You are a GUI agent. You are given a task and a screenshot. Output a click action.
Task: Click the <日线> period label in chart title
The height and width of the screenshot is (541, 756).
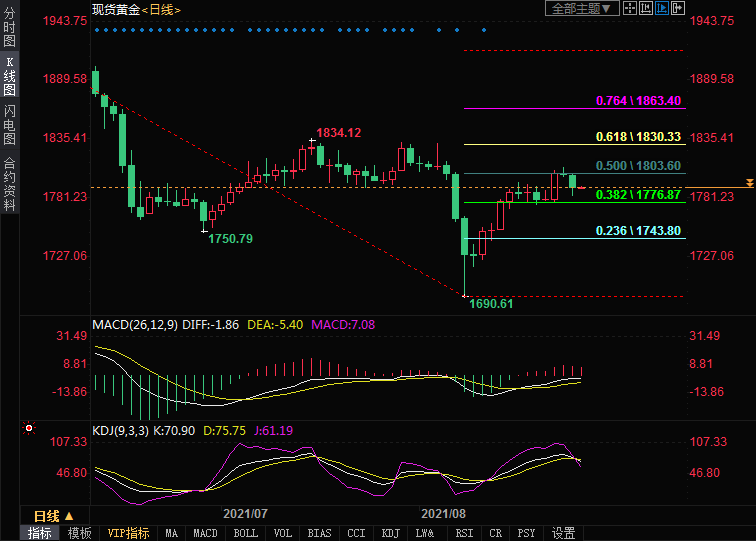pos(161,9)
